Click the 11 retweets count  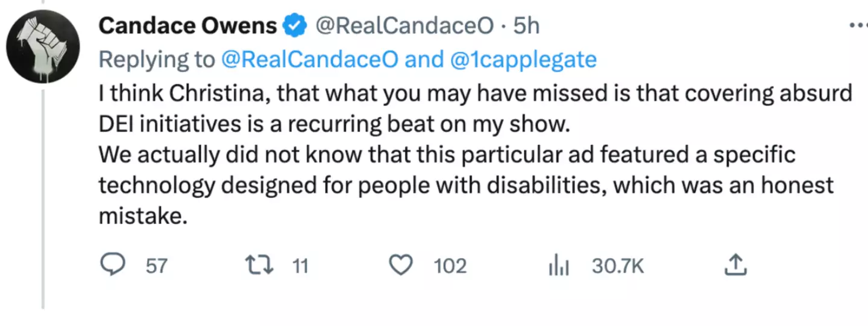[x=300, y=266]
